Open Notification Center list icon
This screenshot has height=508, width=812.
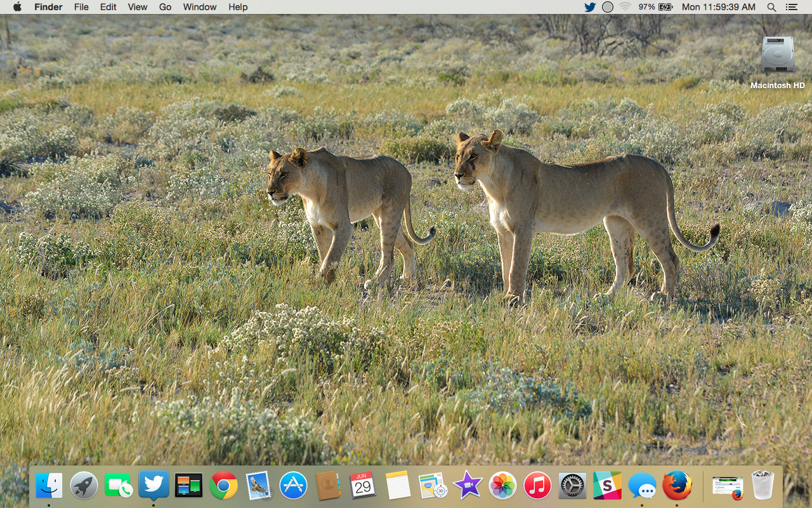click(791, 7)
